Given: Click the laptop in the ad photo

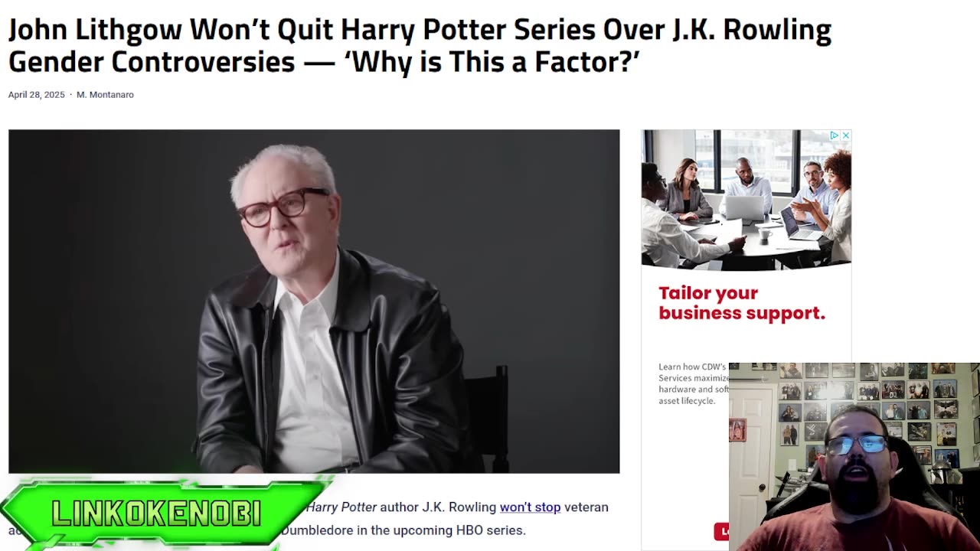Looking at the screenshot, I should pyautogui.click(x=745, y=209).
